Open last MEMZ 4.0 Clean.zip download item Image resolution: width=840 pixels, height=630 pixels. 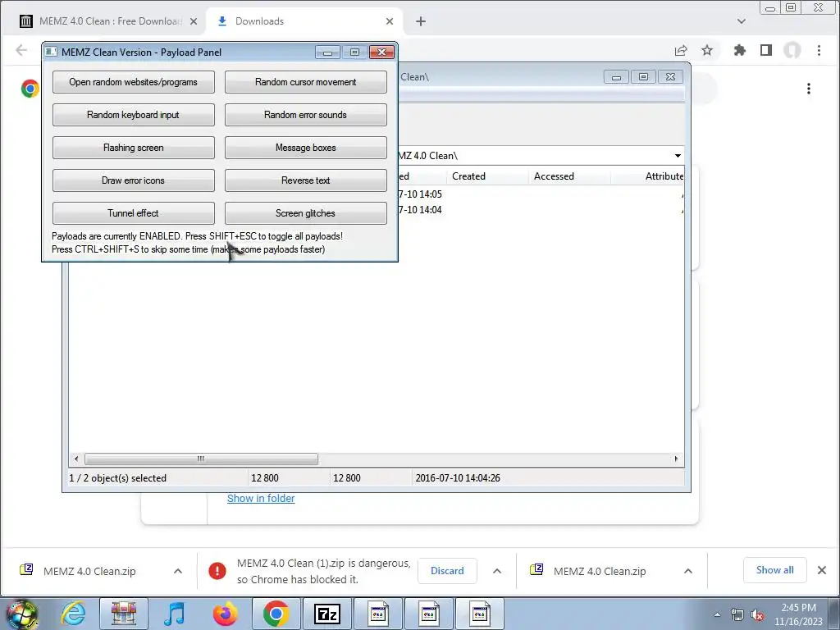[x=600, y=571]
